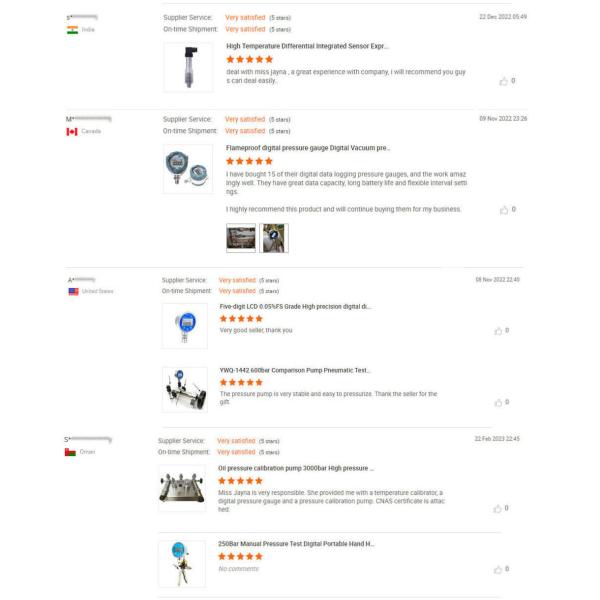Thumbs-up the 250Bar Manual Pressure Test review
The height and width of the screenshot is (600, 600).
tap(497, 569)
